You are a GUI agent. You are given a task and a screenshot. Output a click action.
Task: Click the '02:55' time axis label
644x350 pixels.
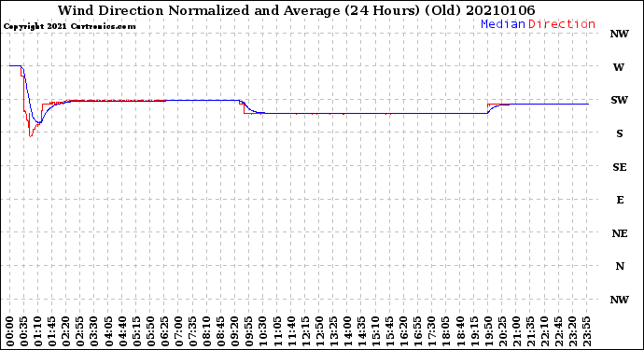click(80, 331)
